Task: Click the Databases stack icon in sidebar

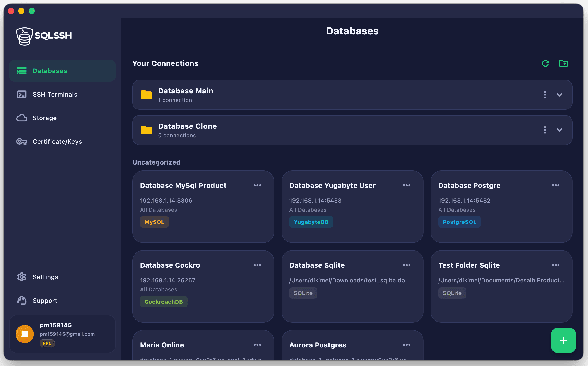Action: (22, 71)
